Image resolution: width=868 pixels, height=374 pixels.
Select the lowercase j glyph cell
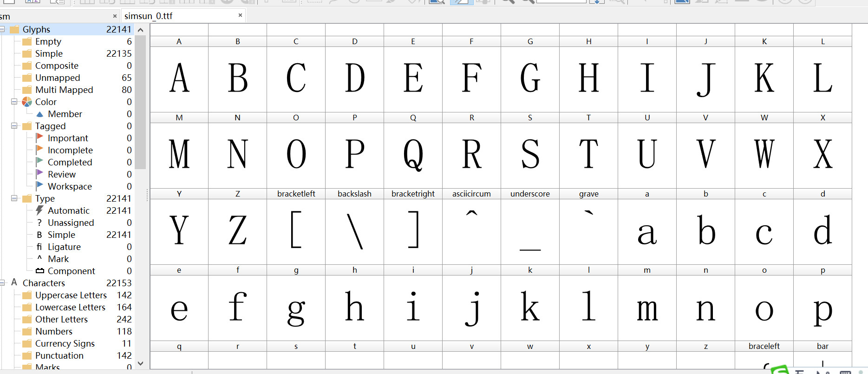coord(472,303)
